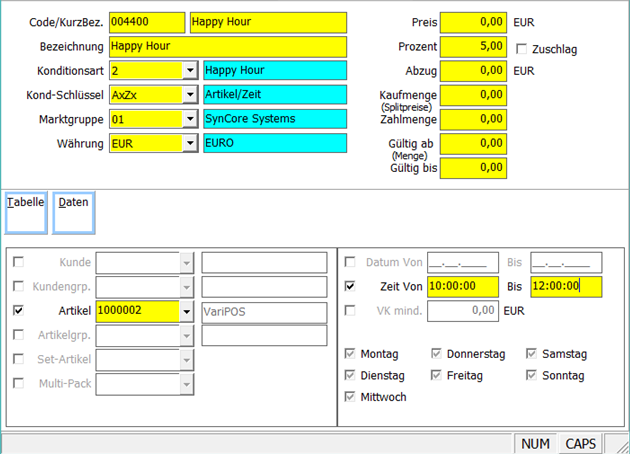Image resolution: width=630 pixels, height=454 pixels.
Task: Uncheck the Zeit Von checkbox
Action: [350, 287]
